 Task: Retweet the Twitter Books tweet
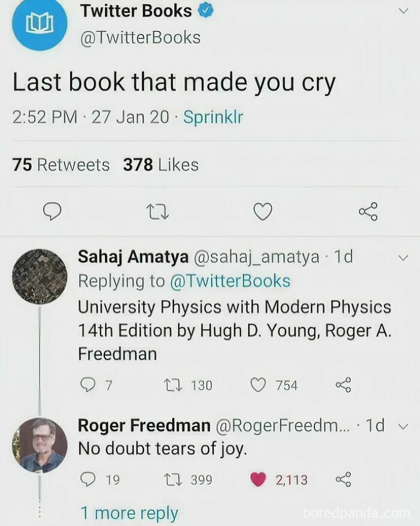pyautogui.click(x=157, y=211)
